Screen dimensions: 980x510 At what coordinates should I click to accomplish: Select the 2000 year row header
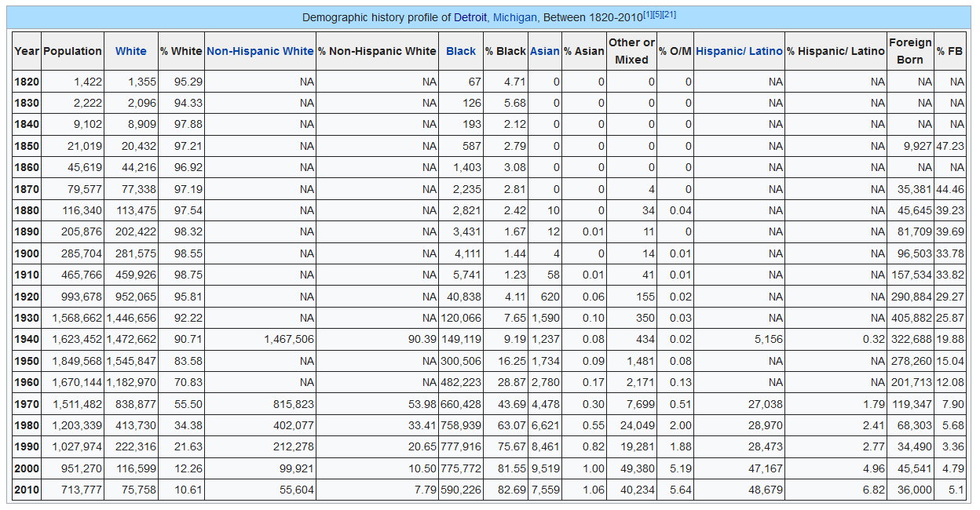point(27,468)
